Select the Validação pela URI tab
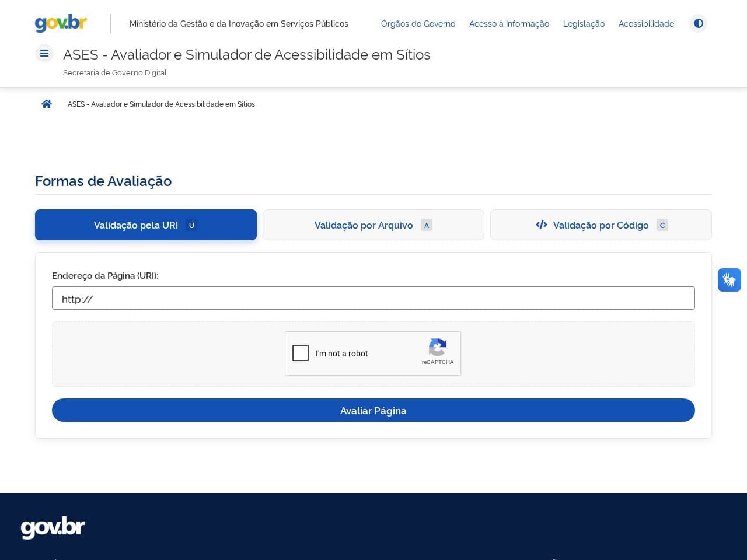This screenshot has width=747, height=560. 146,225
